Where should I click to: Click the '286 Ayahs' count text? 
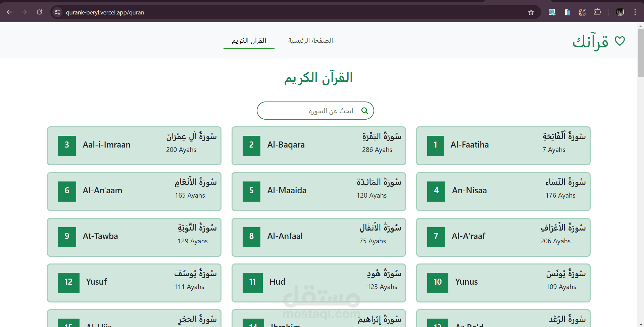point(377,150)
